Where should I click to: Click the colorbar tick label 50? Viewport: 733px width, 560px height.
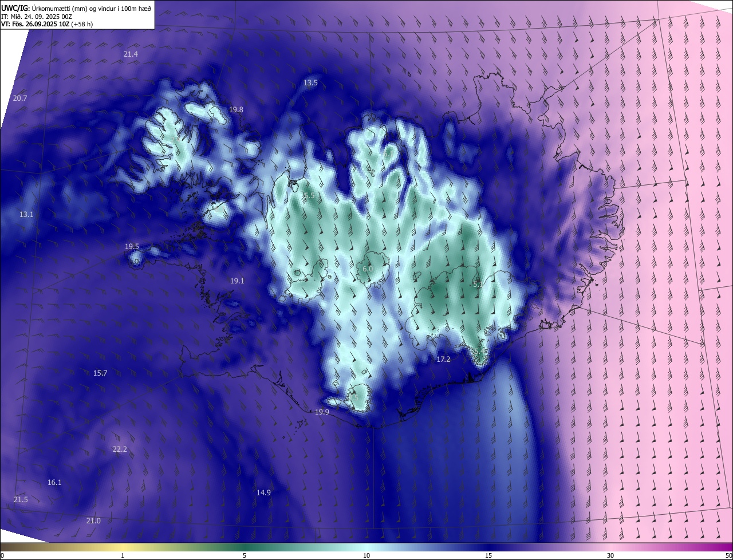(728, 555)
